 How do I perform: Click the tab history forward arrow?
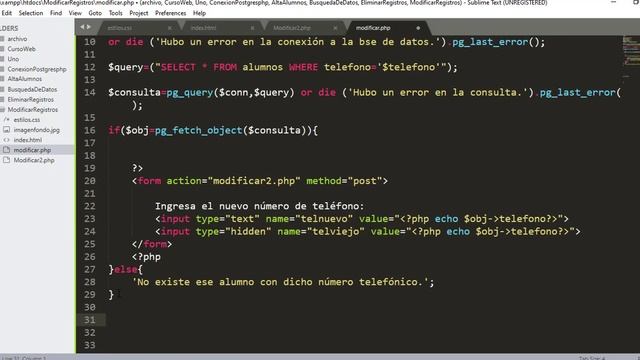pos(89,27)
